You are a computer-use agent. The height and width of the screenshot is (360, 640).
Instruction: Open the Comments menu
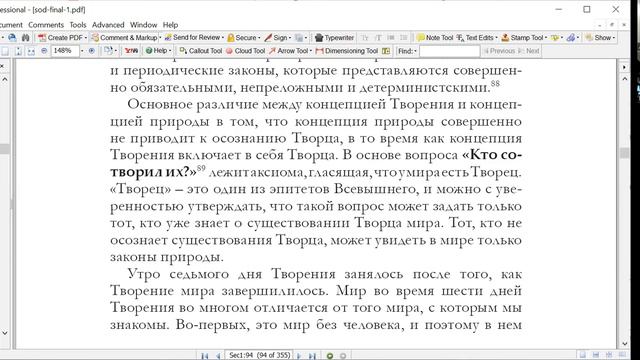pos(46,25)
